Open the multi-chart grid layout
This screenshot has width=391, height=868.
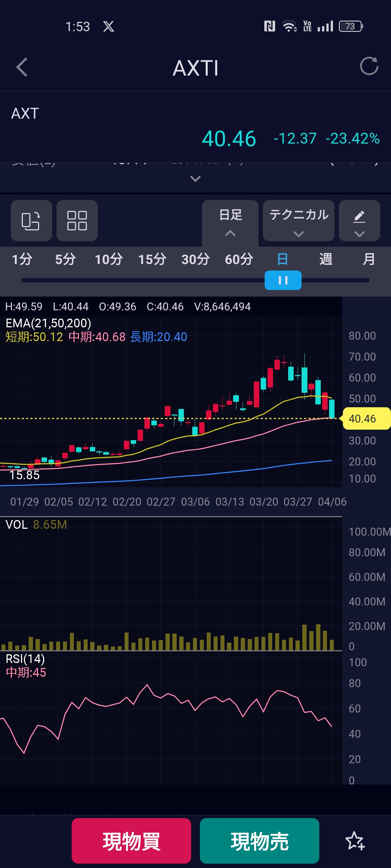click(x=77, y=221)
